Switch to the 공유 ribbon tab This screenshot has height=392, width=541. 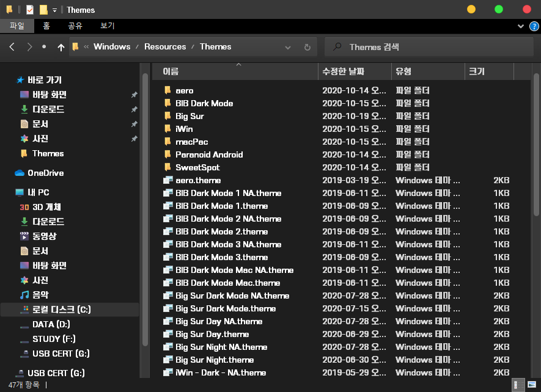[x=75, y=26]
